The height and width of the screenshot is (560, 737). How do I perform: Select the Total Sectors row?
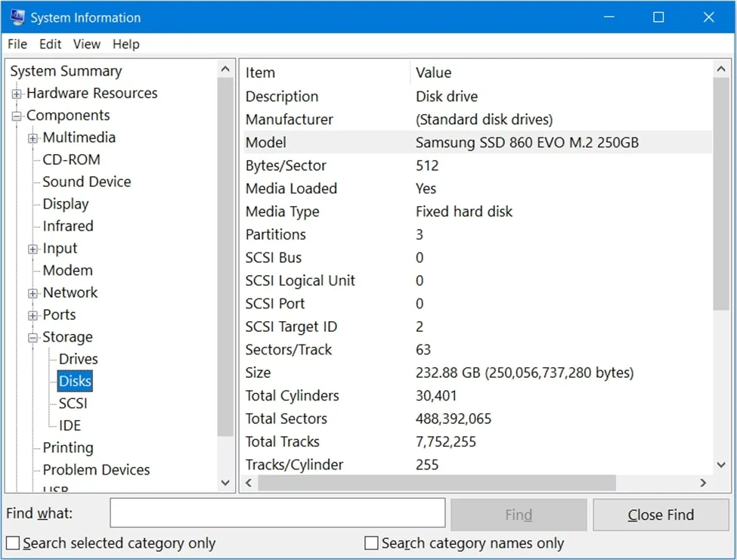[478, 419]
